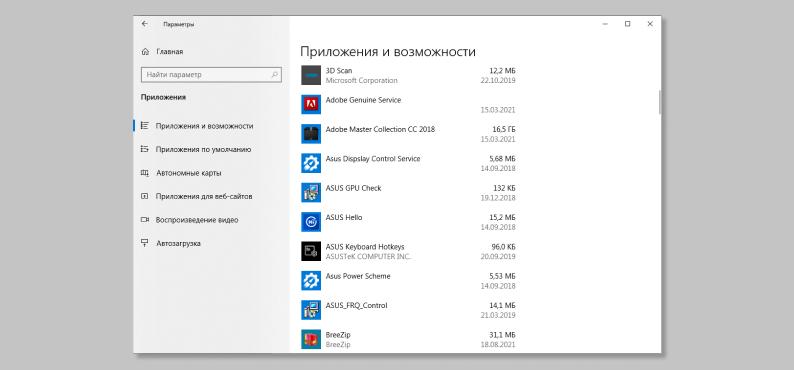The image size is (794, 370).
Task: Click the Автономные карты map icon
Action: (x=145, y=173)
